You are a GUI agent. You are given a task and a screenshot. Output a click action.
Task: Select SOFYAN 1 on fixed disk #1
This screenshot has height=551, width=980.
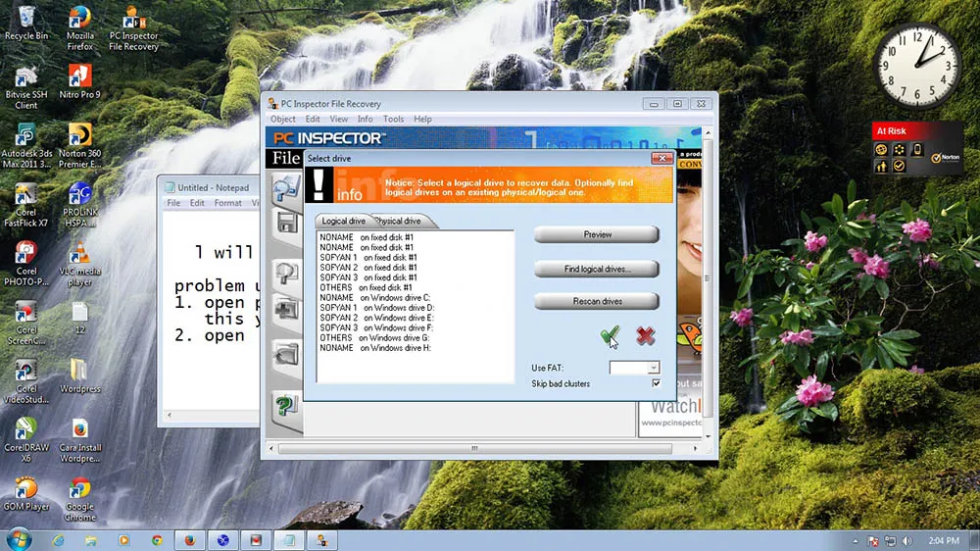368,257
